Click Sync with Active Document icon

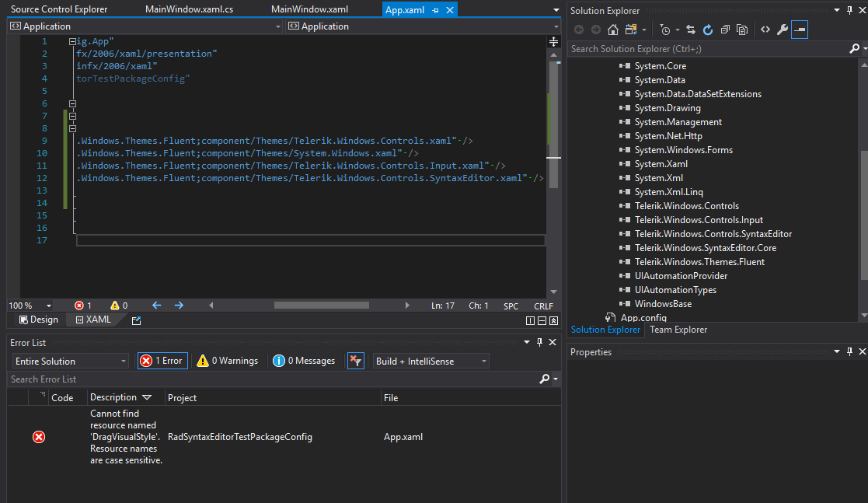(x=690, y=30)
